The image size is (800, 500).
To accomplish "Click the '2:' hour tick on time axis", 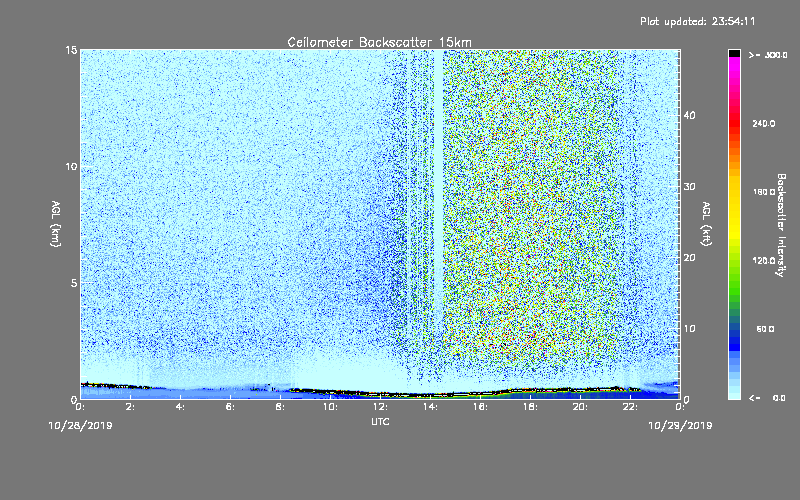I will (x=131, y=407).
